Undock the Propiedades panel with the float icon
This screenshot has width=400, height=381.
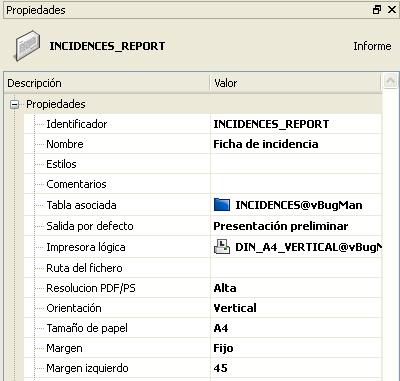[377, 10]
